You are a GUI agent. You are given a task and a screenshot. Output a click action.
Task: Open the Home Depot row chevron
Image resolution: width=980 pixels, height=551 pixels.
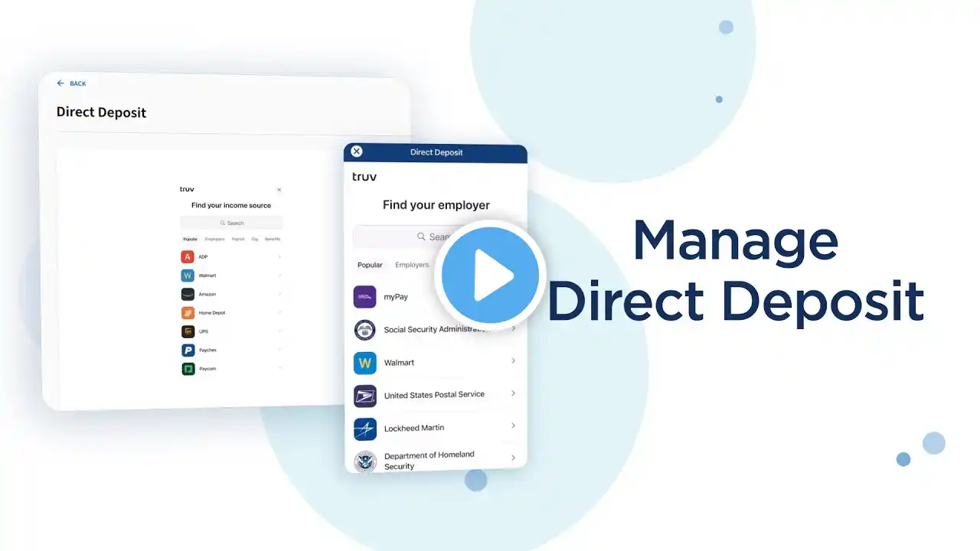pyautogui.click(x=279, y=312)
